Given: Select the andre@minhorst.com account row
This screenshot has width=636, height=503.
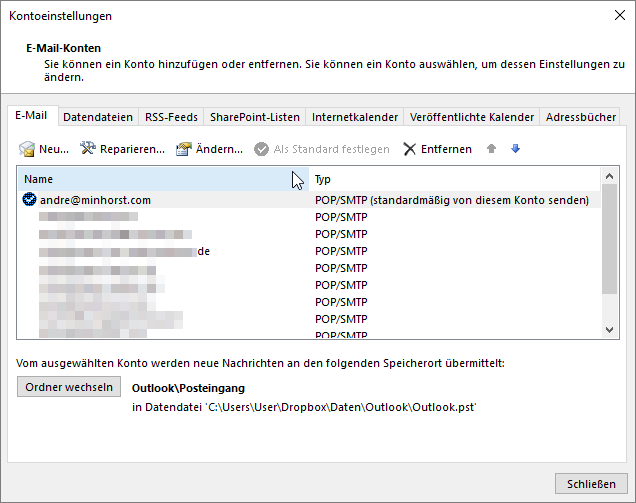Looking at the screenshot, I should coord(309,200).
